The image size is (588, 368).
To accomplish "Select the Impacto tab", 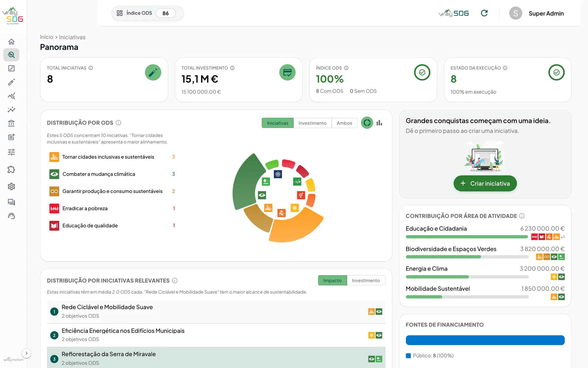I will pyautogui.click(x=332, y=280).
